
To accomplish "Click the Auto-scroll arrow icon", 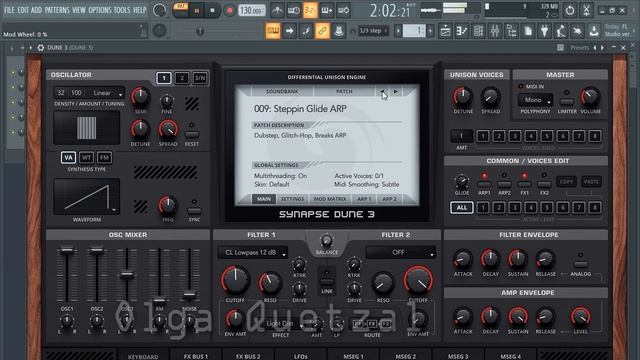I will 289,31.
